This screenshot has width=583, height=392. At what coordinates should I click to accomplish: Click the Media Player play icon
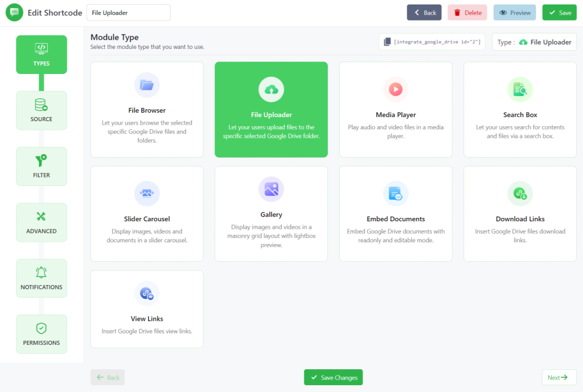396,89
